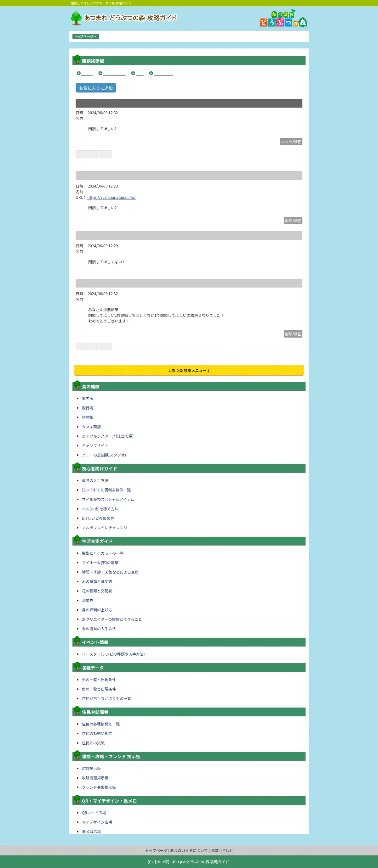Click the tree icon beside 雑談掲示板 heading

click(77, 59)
